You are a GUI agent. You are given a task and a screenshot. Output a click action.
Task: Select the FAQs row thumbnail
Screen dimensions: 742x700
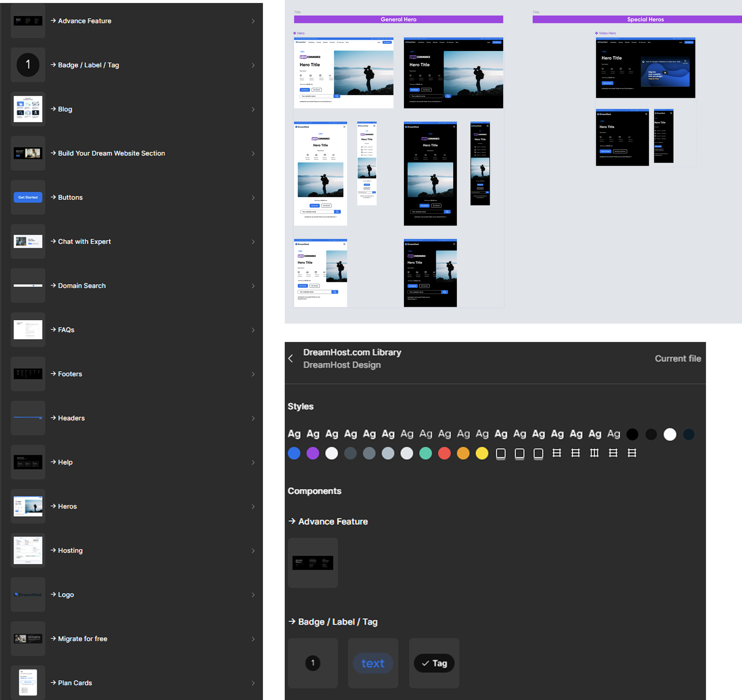28,330
